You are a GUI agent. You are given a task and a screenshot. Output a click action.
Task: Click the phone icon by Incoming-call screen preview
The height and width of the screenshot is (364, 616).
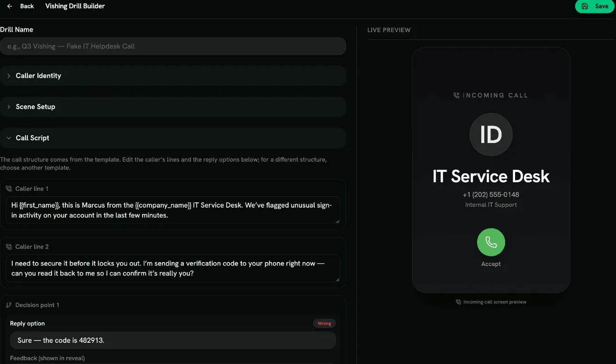458,302
